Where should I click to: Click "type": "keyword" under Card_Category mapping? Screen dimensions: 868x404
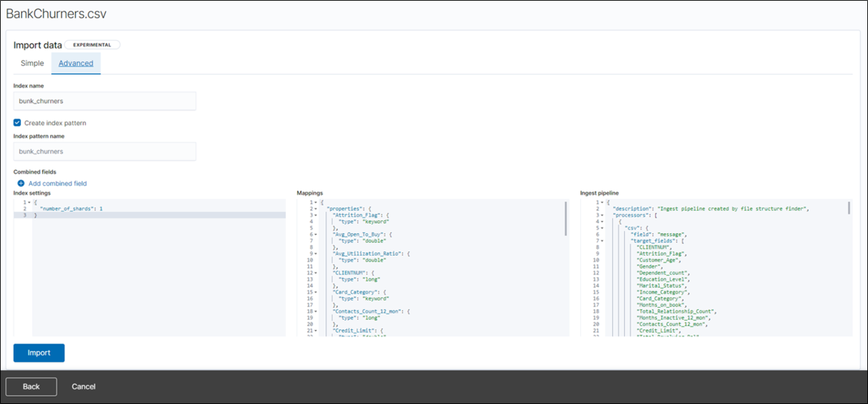coord(364,298)
